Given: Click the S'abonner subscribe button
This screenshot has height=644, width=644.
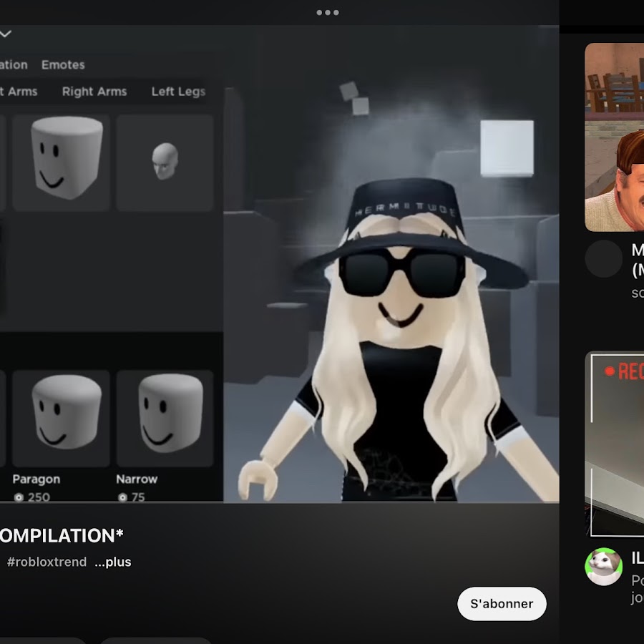Looking at the screenshot, I should (502, 603).
